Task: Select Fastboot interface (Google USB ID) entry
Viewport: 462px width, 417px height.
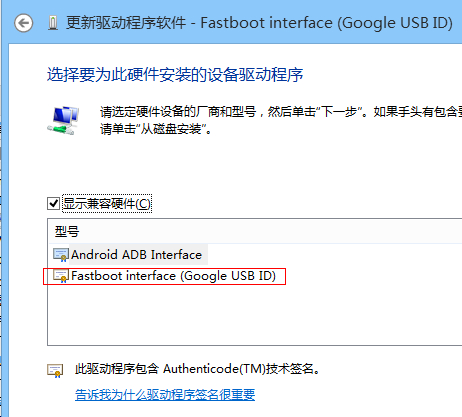Action: pos(173,276)
